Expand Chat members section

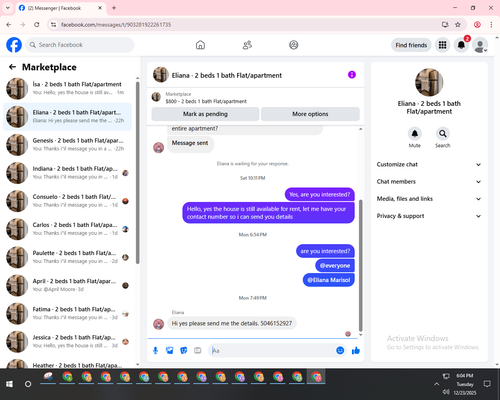click(429, 182)
